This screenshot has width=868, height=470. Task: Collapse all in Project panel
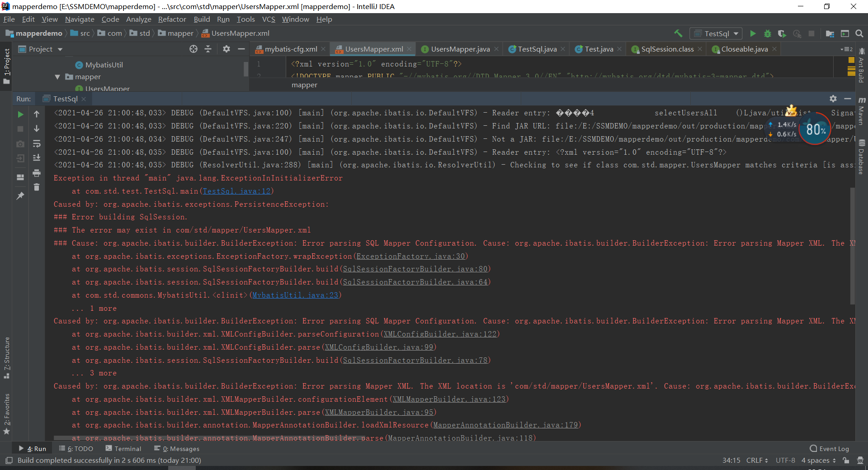208,49
